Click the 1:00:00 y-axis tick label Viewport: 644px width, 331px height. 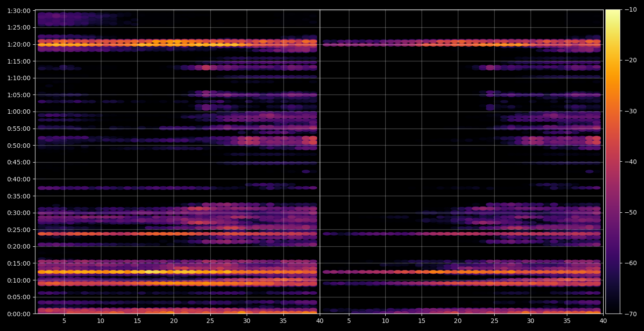pos(19,112)
